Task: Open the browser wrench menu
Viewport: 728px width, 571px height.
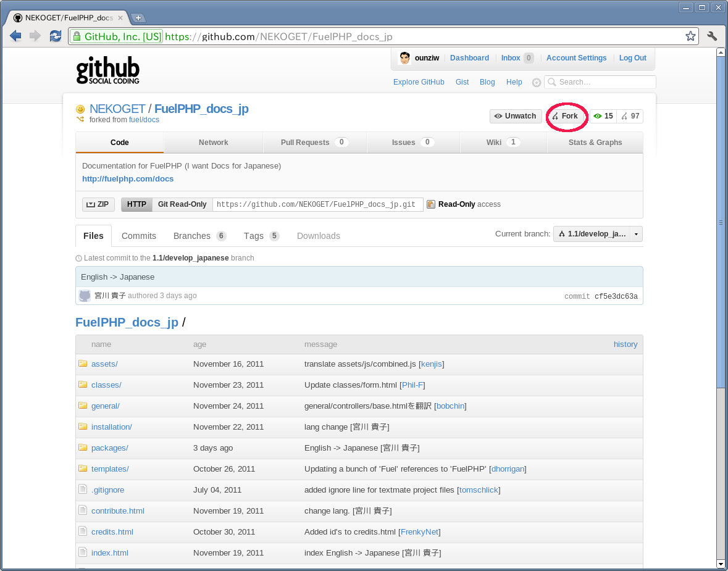Action: pos(712,36)
